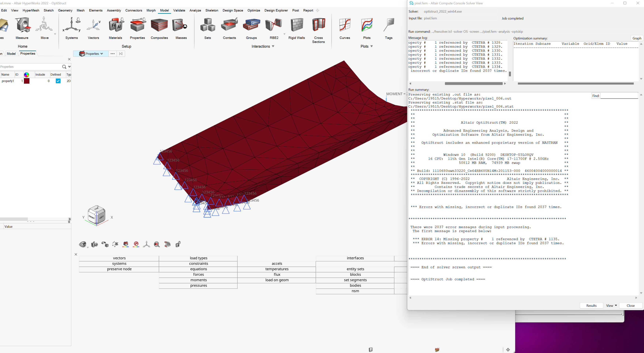Expand the Plots group dropdown arrow

(x=371, y=46)
